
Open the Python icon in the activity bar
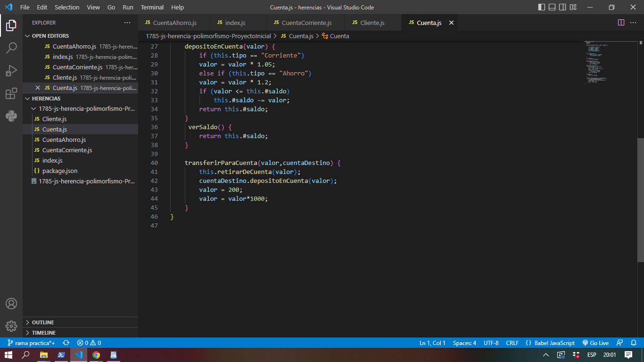coord(11,116)
